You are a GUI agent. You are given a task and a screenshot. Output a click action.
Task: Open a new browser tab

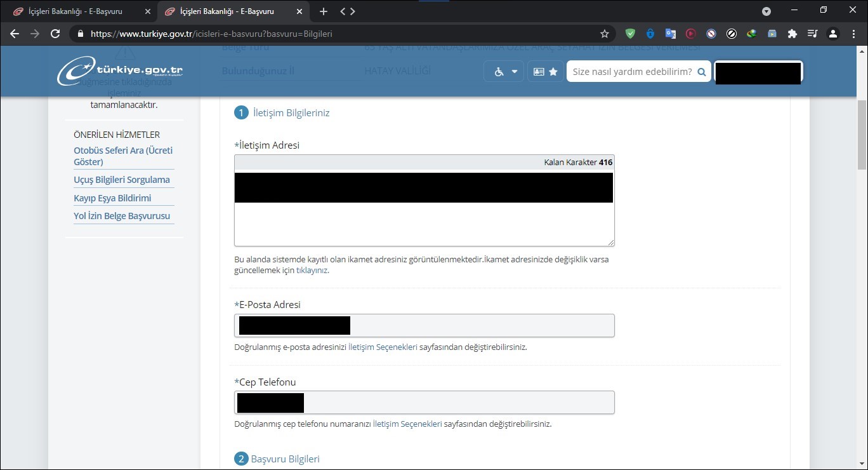[x=324, y=11]
